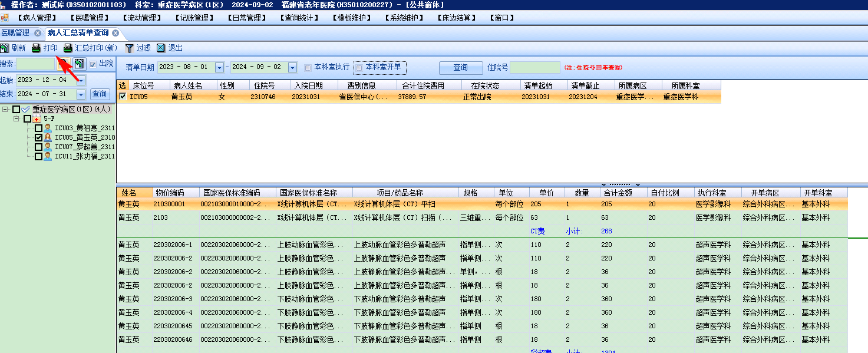This screenshot has height=353, width=868.
Task: Click the 过滤 funnel filter icon
Action: [x=129, y=48]
